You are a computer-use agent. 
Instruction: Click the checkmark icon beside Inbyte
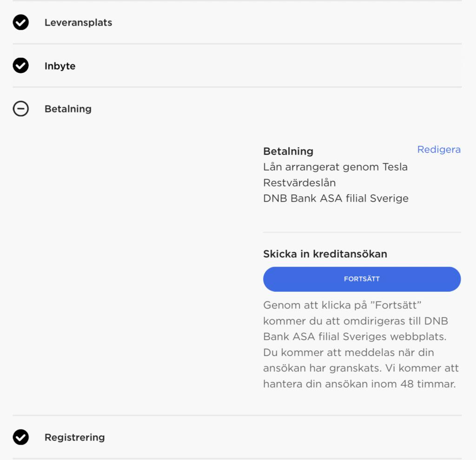(x=20, y=66)
